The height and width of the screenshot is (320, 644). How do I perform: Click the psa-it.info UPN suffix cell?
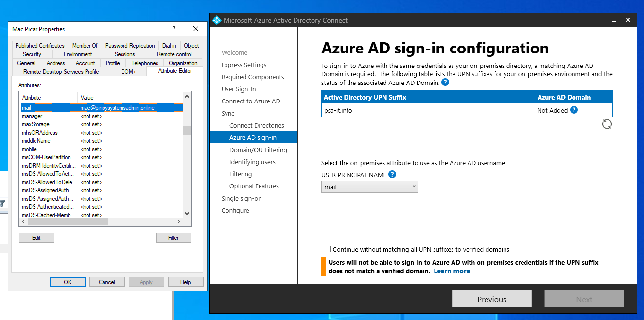pyautogui.click(x=338, y=110)
